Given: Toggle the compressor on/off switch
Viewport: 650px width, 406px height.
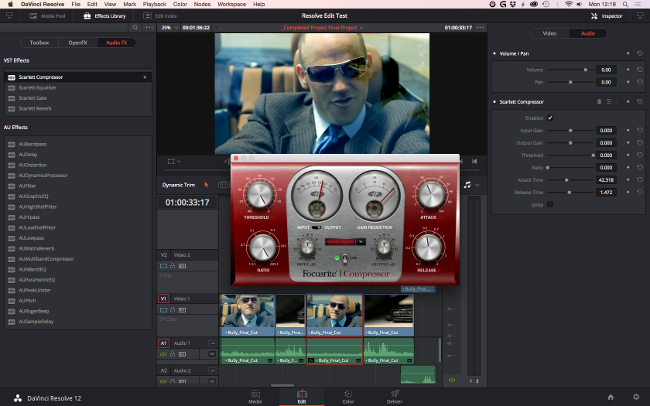Looking at the screenshot, I should click(x=345, y=258).
